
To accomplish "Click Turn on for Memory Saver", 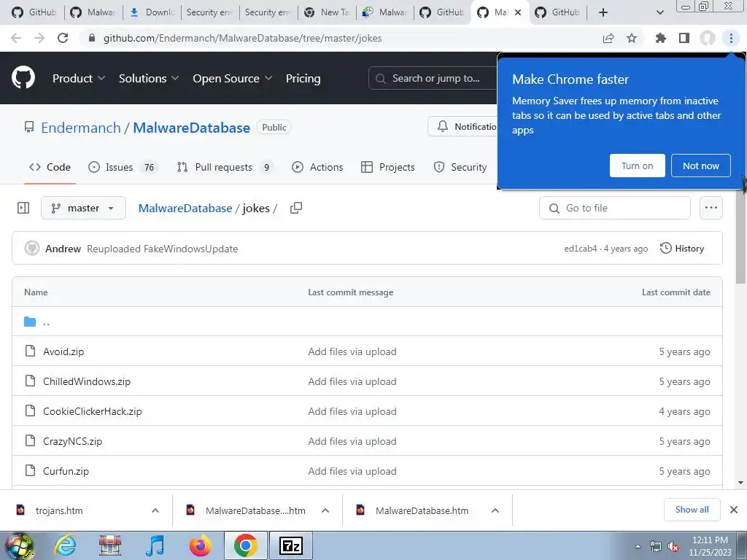I will click(638, 166).
